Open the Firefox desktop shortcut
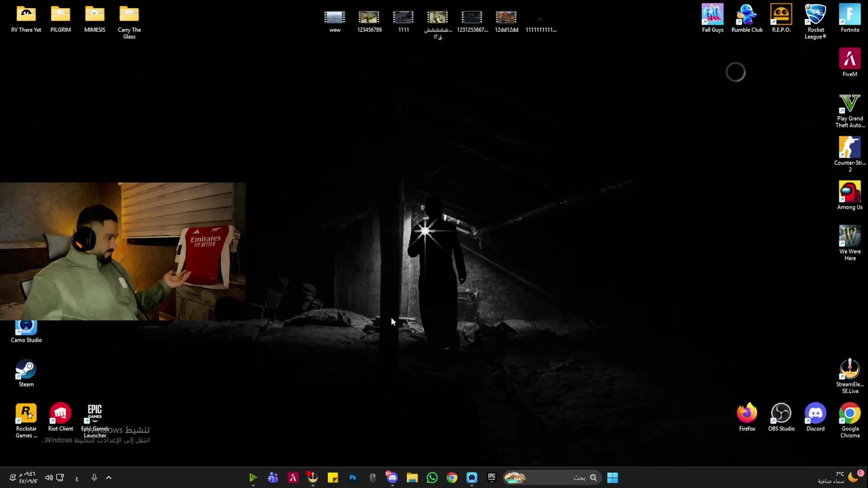 747,418
